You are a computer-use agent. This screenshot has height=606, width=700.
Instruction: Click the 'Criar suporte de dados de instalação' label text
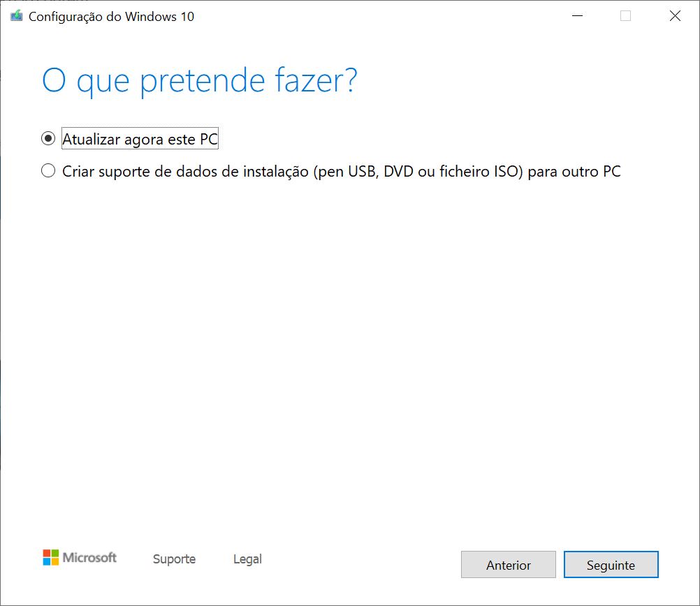(x=185, y=172)
